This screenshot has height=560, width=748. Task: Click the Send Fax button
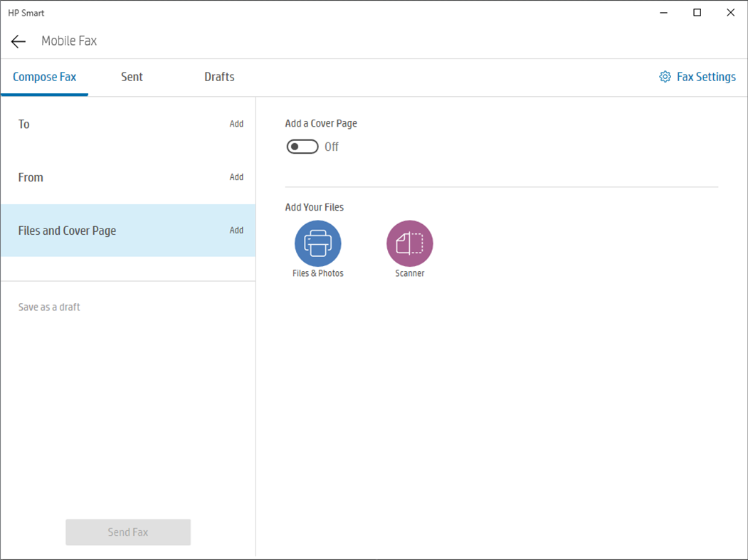tap(128, 532)
